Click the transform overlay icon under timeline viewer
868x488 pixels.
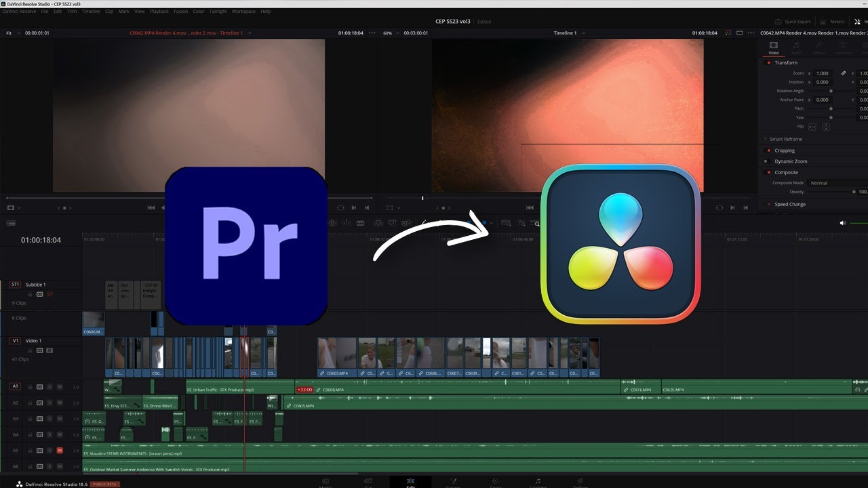(x=389, y=208)
